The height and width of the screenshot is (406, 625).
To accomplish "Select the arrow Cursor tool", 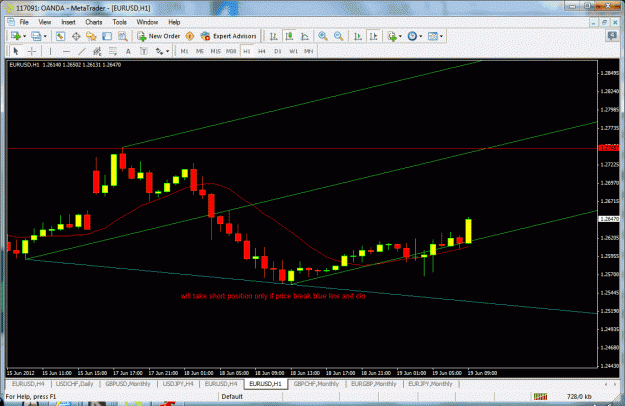I will point(16,51).
